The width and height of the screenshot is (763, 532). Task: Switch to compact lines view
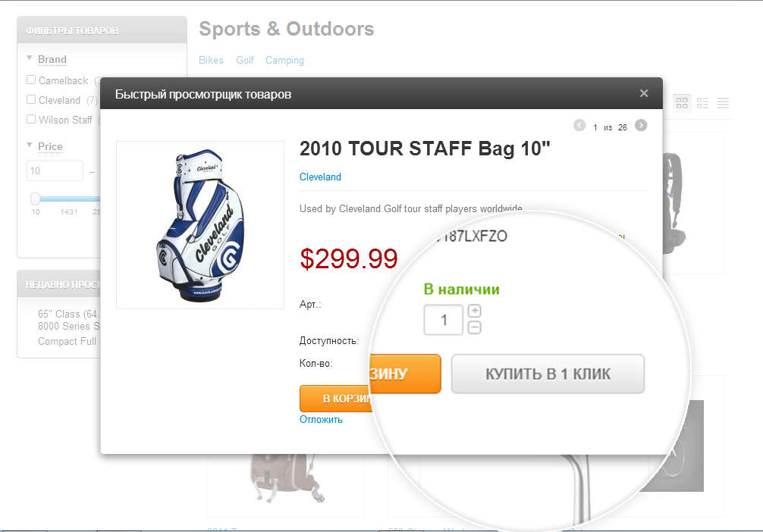[x=723, y=102]
